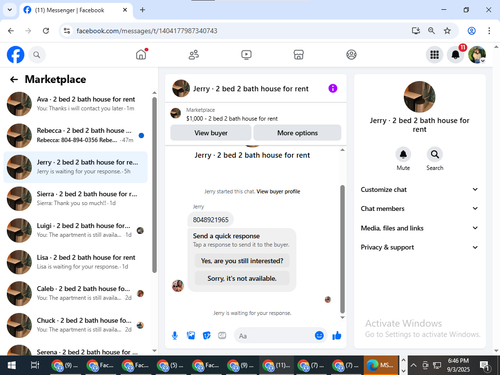Click the $1,000 listing title link
The height and width of the screenshot is (375, 500).
(x=232, y=119)
